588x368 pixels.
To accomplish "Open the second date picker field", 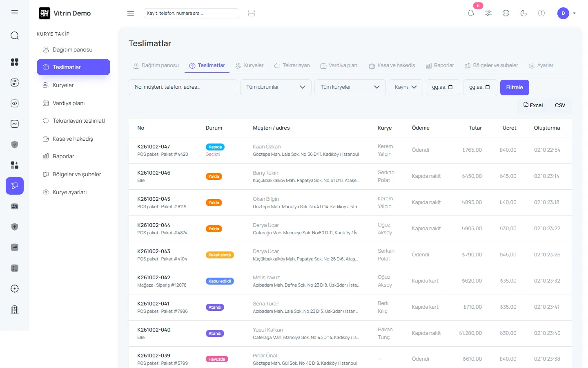I will coord(480,87).
